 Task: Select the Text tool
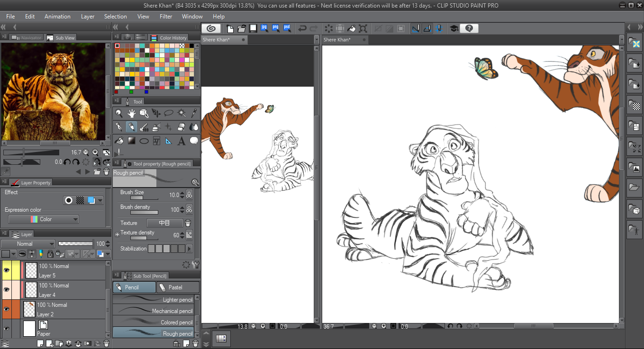click(x=181, y=141)
